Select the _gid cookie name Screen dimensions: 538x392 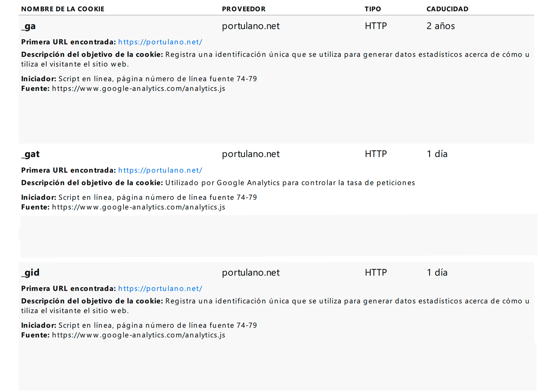point(31,273)
